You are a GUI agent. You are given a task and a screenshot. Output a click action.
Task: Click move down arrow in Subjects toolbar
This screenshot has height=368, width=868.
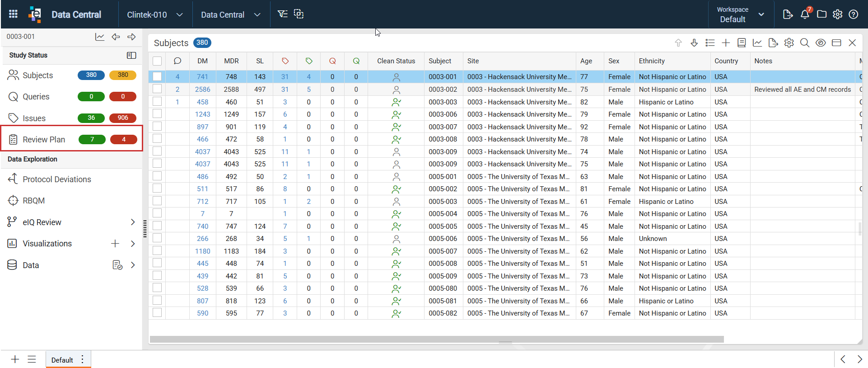tap(694, 42)
